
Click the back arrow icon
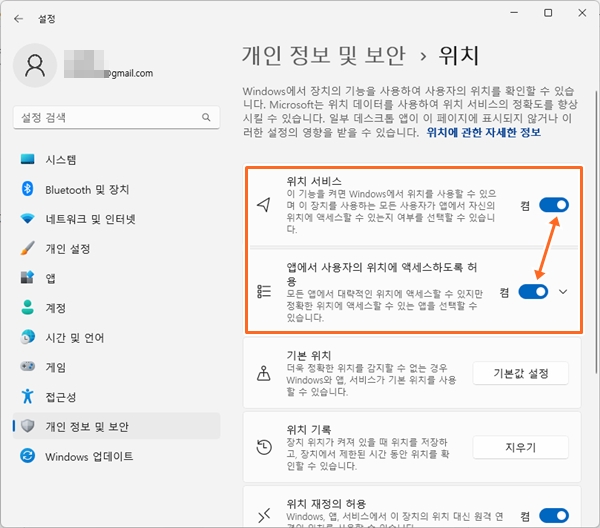18,18
